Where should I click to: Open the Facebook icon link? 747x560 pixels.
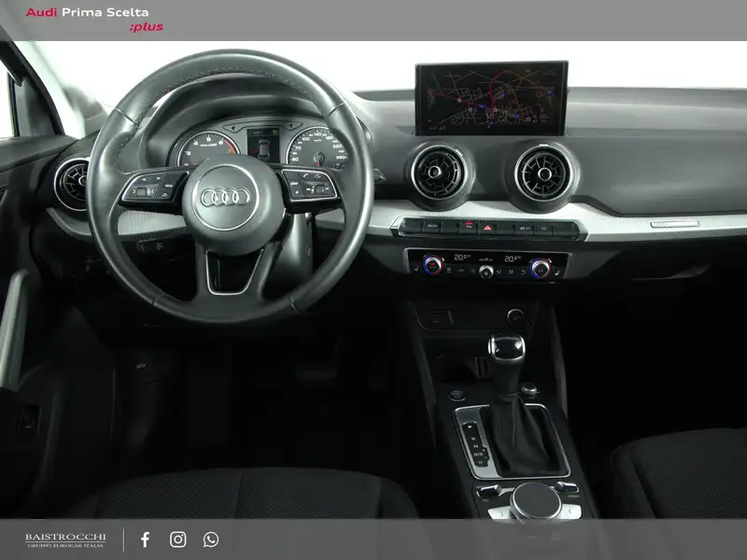click(x=145, y=539)
